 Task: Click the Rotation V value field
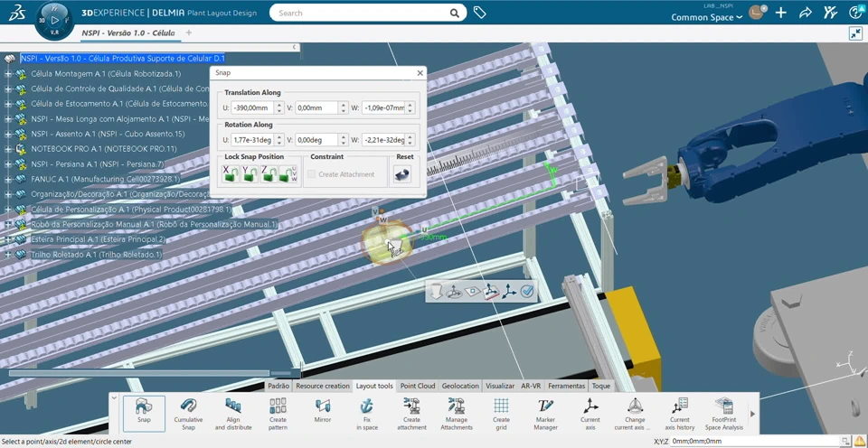click(316, 140)
